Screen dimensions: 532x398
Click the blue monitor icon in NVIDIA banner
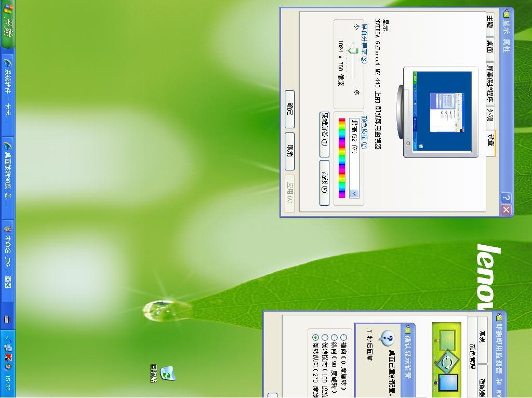(x=448, y=382)
